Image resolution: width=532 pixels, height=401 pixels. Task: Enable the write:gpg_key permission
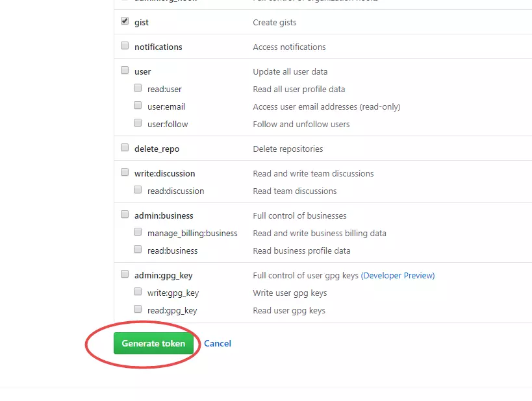pos(137,291)
